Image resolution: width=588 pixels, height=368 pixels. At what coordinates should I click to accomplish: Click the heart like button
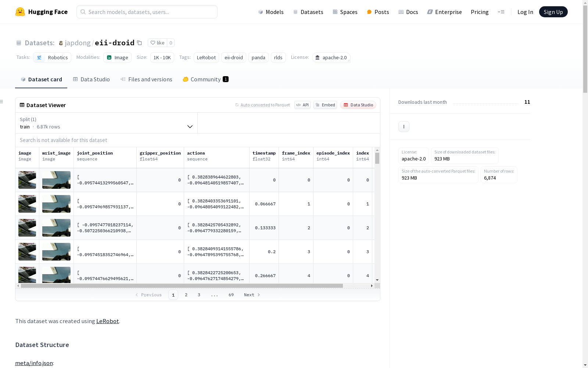tap(157, 43)
